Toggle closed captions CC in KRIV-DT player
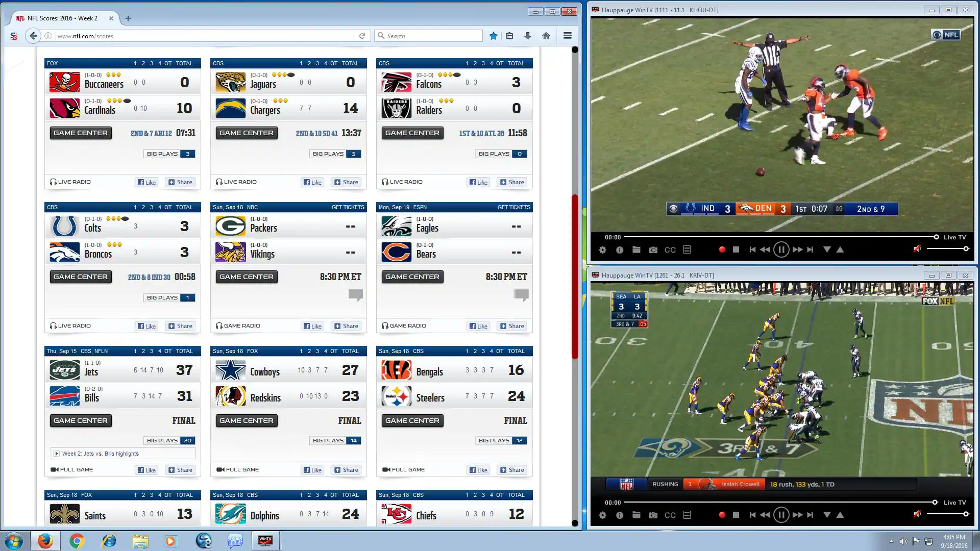The width and height of the screenshot is (980, 551). click(x=670, y=515)
